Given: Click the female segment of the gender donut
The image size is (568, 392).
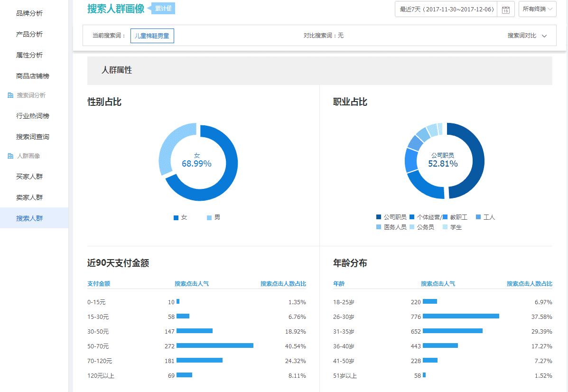Looking at the screenshot, I should click(x=227, y=163).
